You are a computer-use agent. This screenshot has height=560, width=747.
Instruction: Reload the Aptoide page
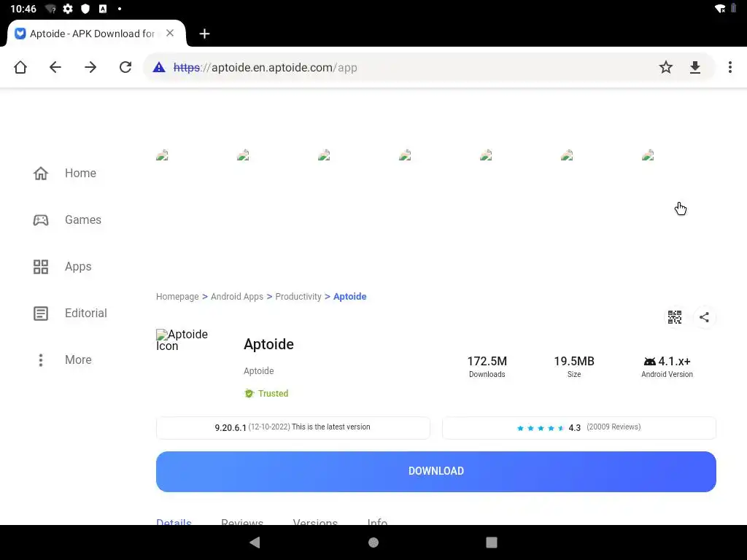[x=125, y=67]
